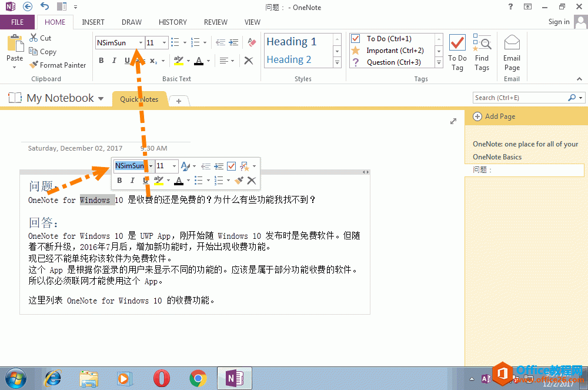Toggle Bold in the Basic Text group
588x390 pixels.
tap(101, 60)
